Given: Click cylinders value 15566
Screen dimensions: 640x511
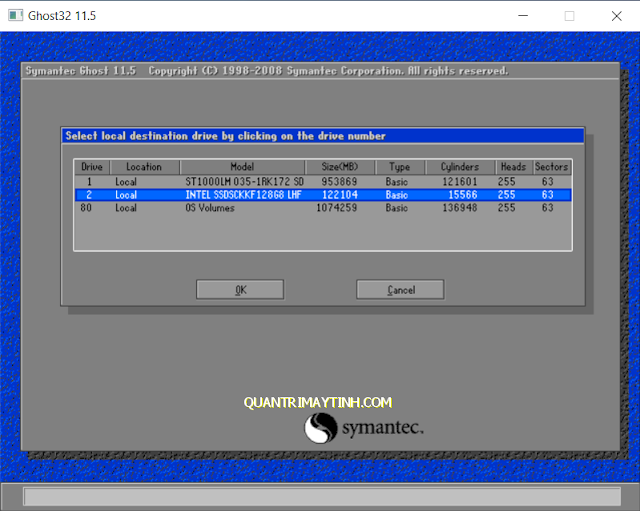Looking at the screenshot, I should (463, 195).
